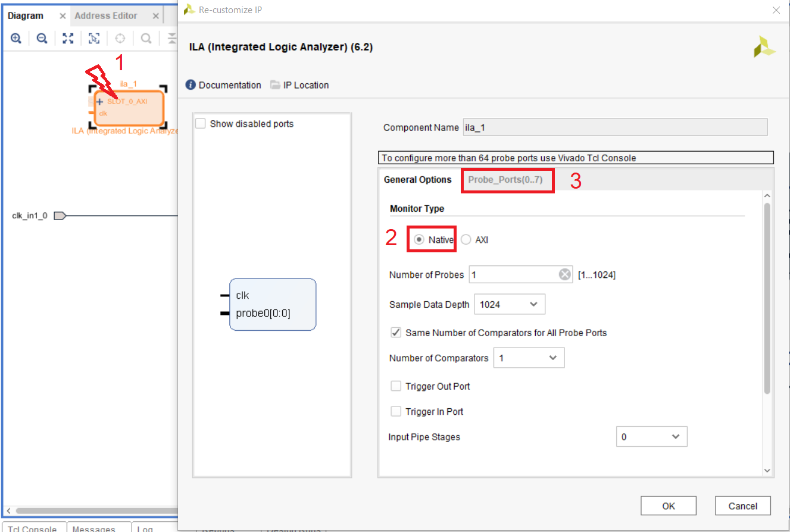Click the clk_in1_0 input port symbol

[x=60, y=215]
